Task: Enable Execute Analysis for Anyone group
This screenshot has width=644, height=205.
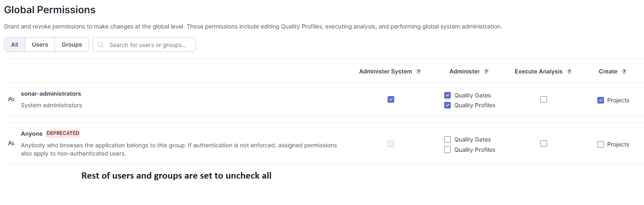Action: click(x=544, y=144)
